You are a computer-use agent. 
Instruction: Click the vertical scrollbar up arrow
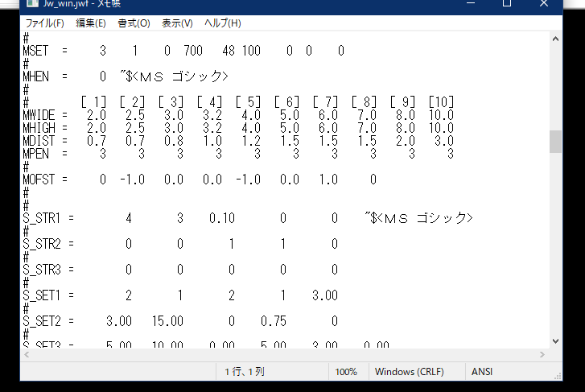coord(555,39)
